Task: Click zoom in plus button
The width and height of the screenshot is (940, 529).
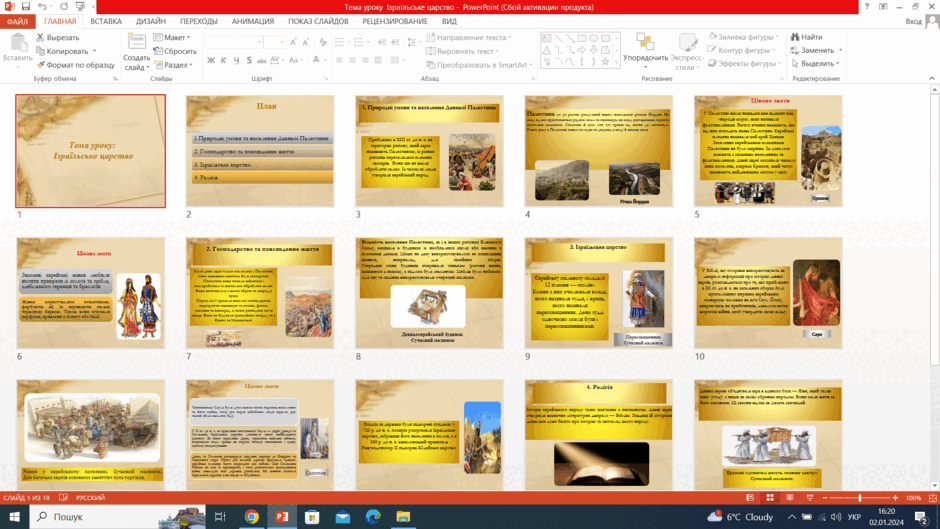Action: point(895,498)
